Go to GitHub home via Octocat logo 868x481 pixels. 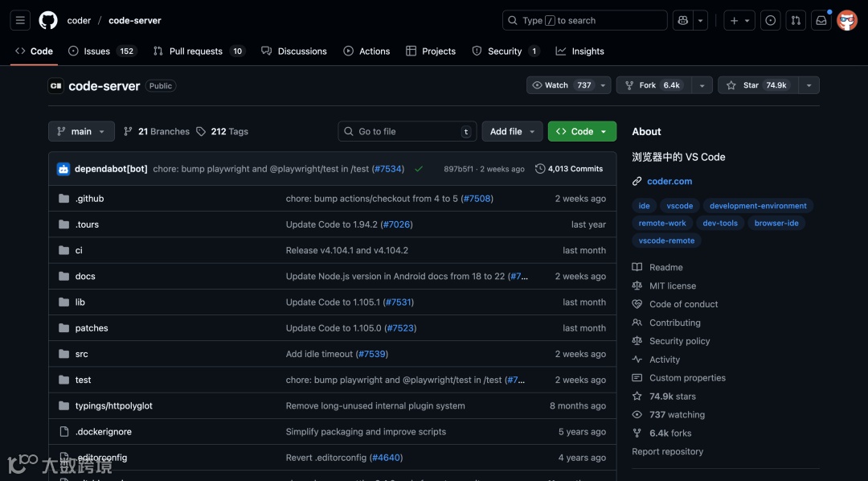[48, 20]
